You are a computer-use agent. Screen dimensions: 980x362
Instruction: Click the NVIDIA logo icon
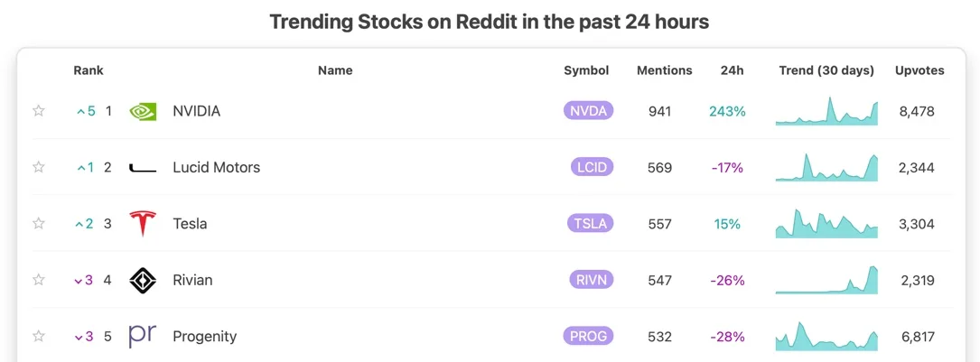click(x=143, y=112)
